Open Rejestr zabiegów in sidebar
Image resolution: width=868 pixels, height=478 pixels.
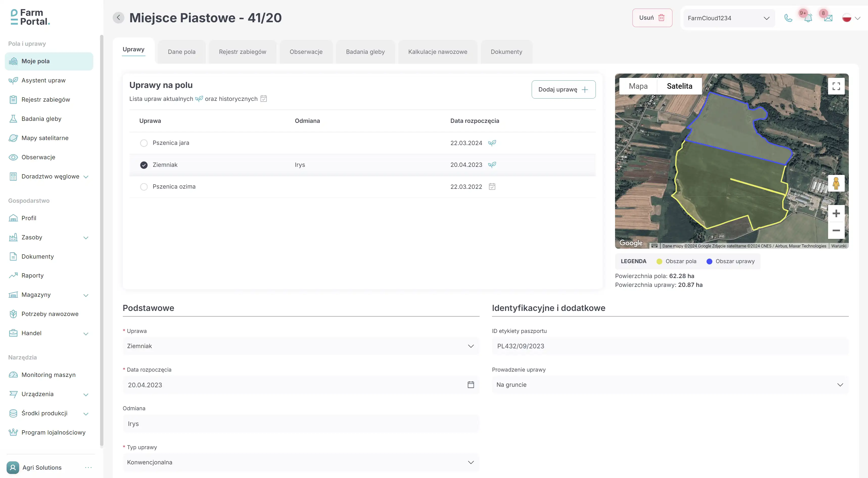click(x=49, y=99)
